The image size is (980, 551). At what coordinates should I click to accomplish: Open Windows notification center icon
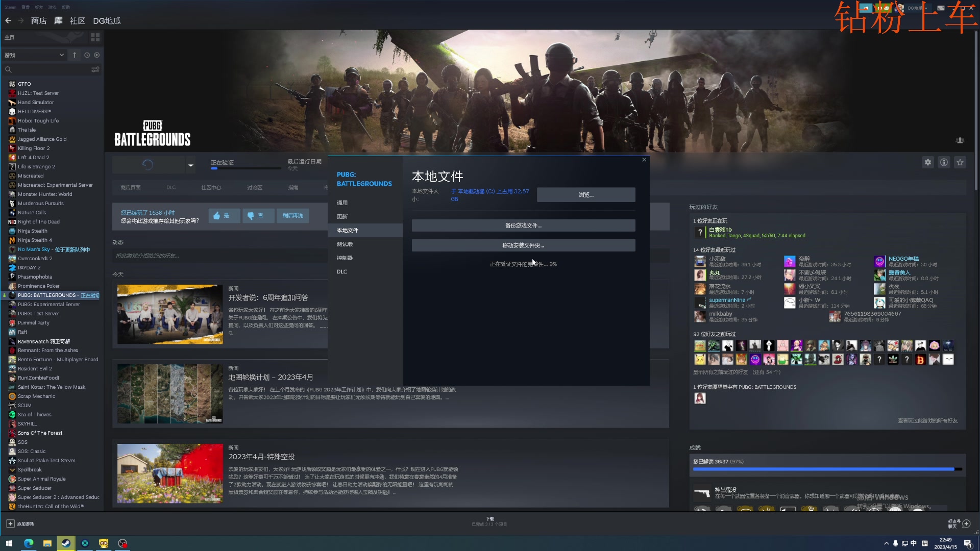click(x=967, y=543)
